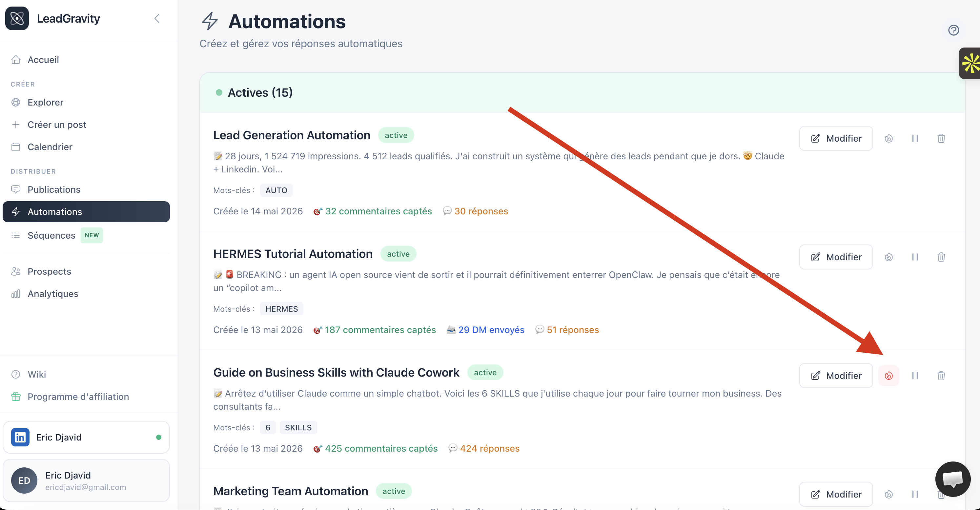The image size is (980, 510).
Task: Delete the HERMES Tutorial Automation
Action: tap(941, 257)
